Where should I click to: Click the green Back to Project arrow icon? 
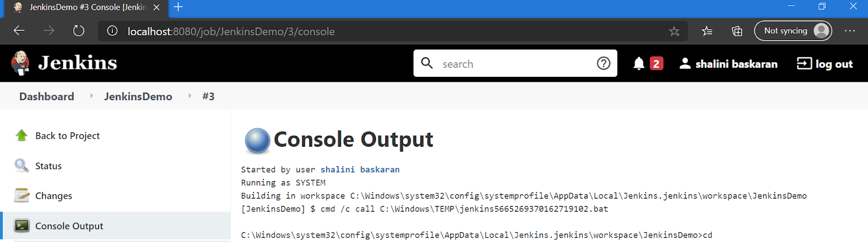(x=22, y=135)
